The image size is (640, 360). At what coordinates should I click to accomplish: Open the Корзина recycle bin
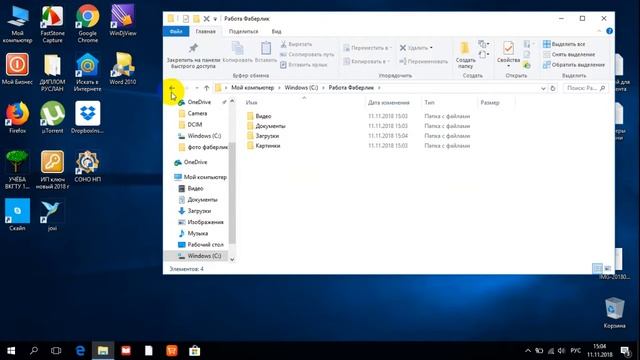tap(614, 313)
